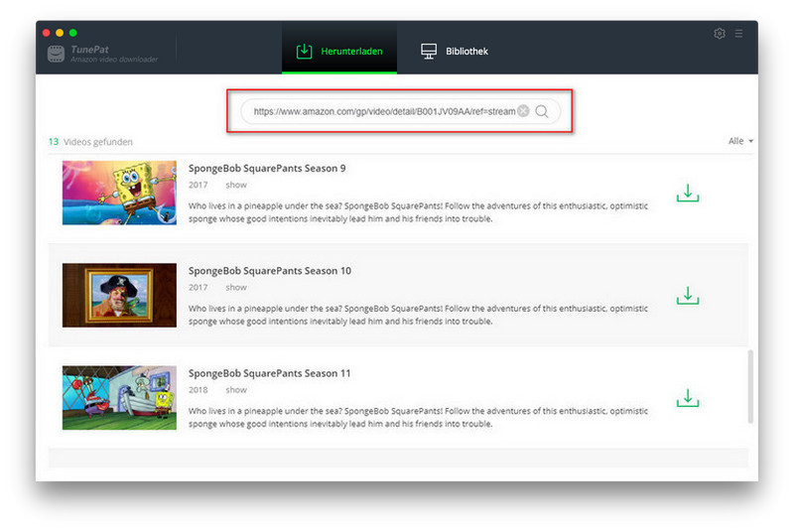This screenshot has height=532, width=794.
Task: Click the 2018 year of Season 11
Action: click(198, 390)
